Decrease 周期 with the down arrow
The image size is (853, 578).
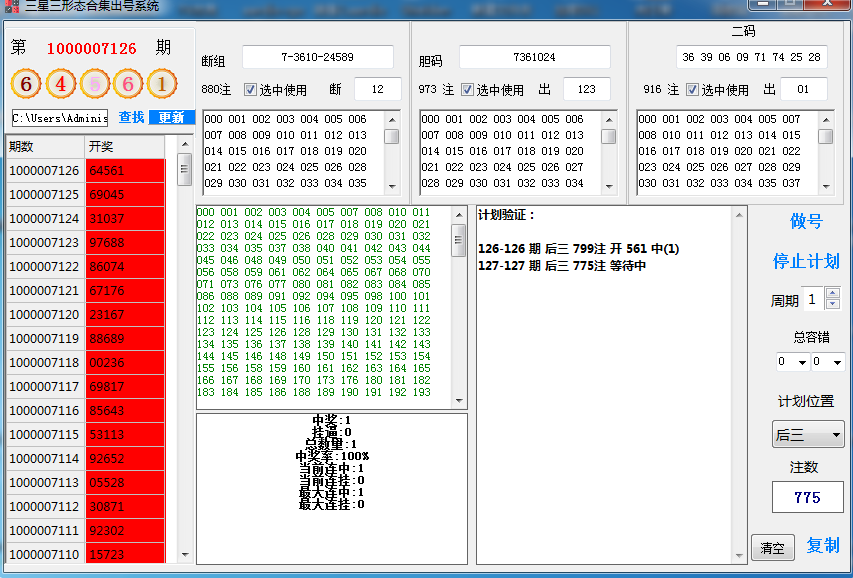pyautogui.click(x=832, y=305)
